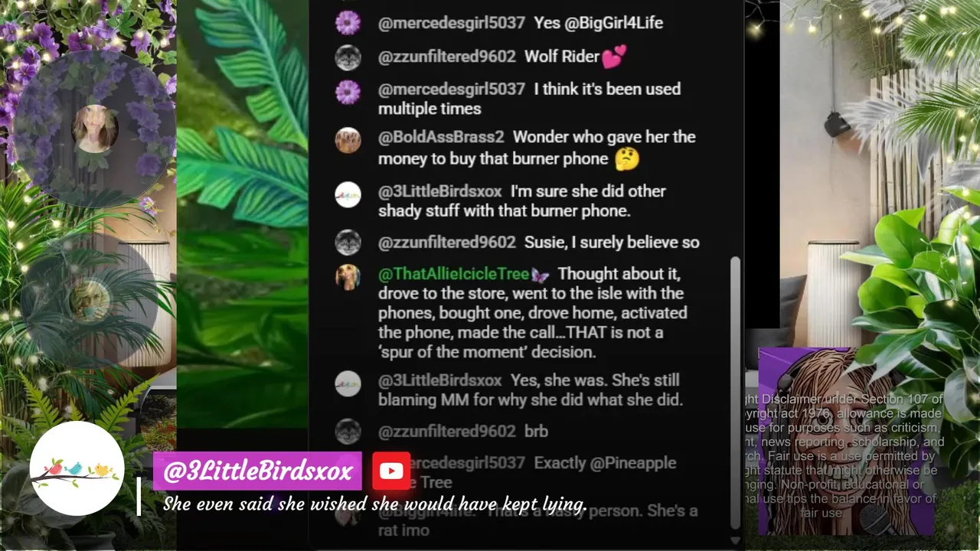The width and height of the screenshot is (980, 551).
Task: Open the green @ThatAllieIcicleTree username
Action: point(453,274)
